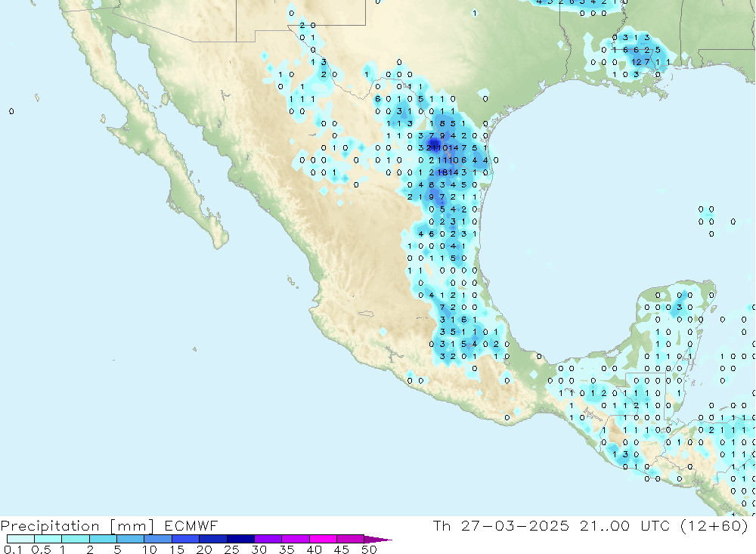Click the 5–10 mm legend color swatch
Image resolution: width=756 pixels, height=554 pixels.
(x=131, y=539)
